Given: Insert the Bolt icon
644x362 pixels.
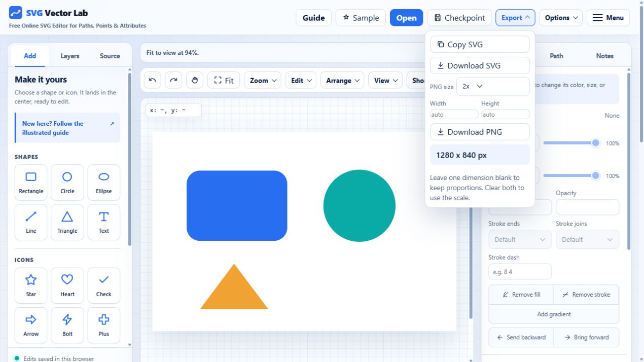Looking at the screenshot, I should pyautogui.click(x=67, y=325).
